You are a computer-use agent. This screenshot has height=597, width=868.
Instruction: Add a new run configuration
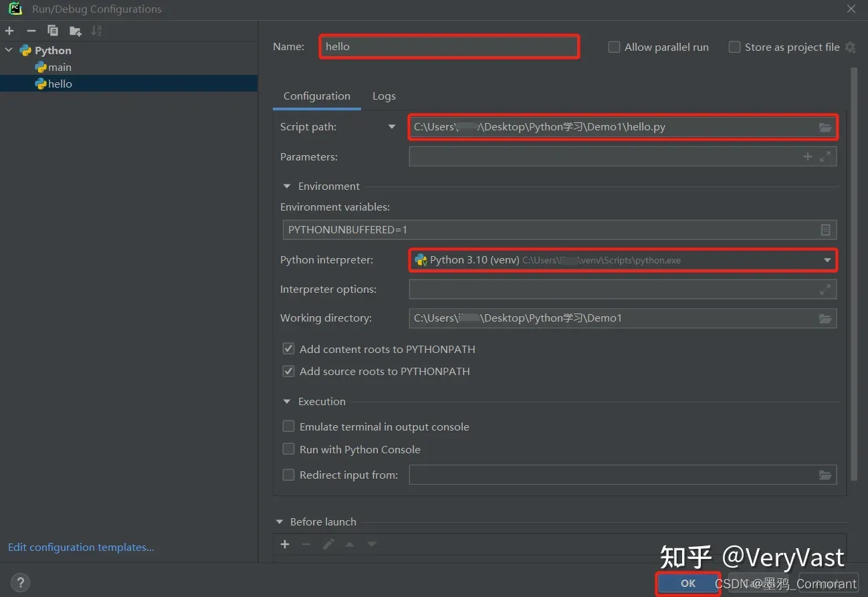tap(9, 31)
